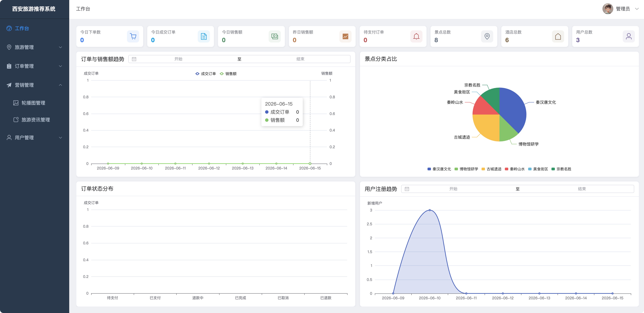This screenshot has width=644, height=313.
Task: Click the administrator avatar image
Action: pos(608,9)
